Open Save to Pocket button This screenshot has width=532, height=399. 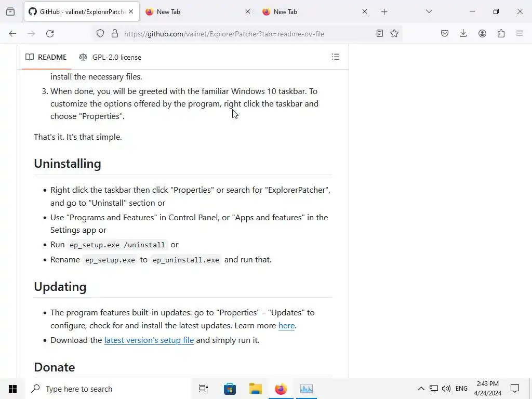click(445, 33)
